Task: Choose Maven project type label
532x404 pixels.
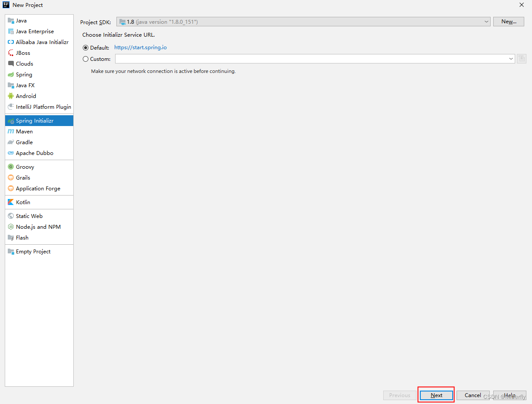Action: [x=24, y=132]
